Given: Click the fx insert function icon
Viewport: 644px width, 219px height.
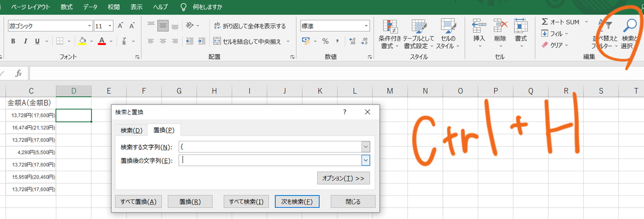Looking at the screenshot, I should (x=18, y=73).
